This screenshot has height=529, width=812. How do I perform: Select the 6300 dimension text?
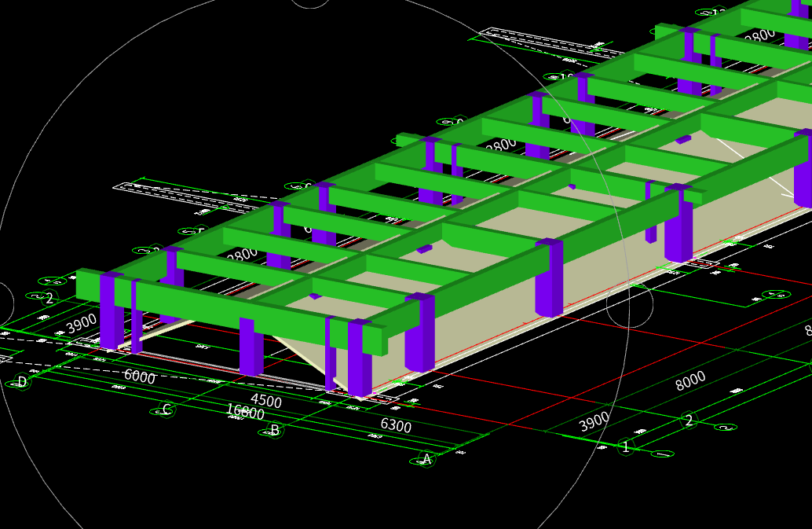pyautogui.click(x=396, y=425)
